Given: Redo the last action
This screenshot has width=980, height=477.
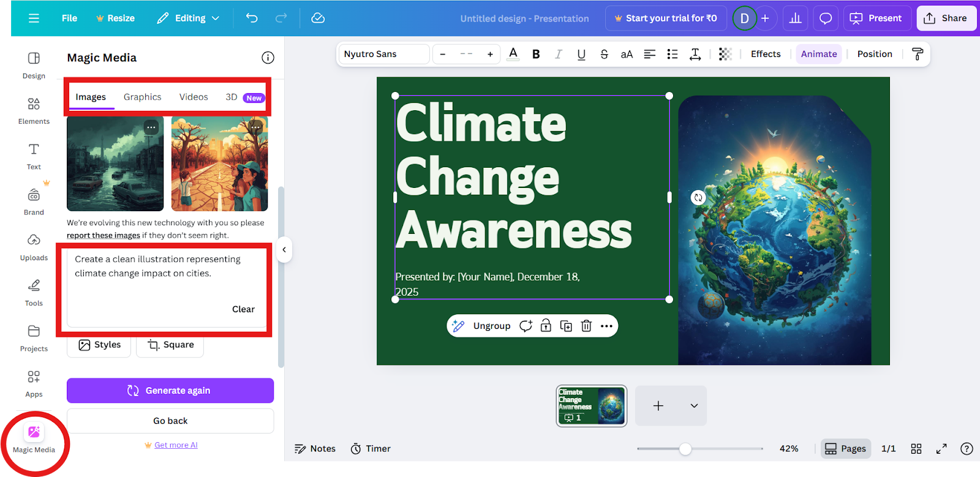Looking at the screenshot, I should point(281,18).
